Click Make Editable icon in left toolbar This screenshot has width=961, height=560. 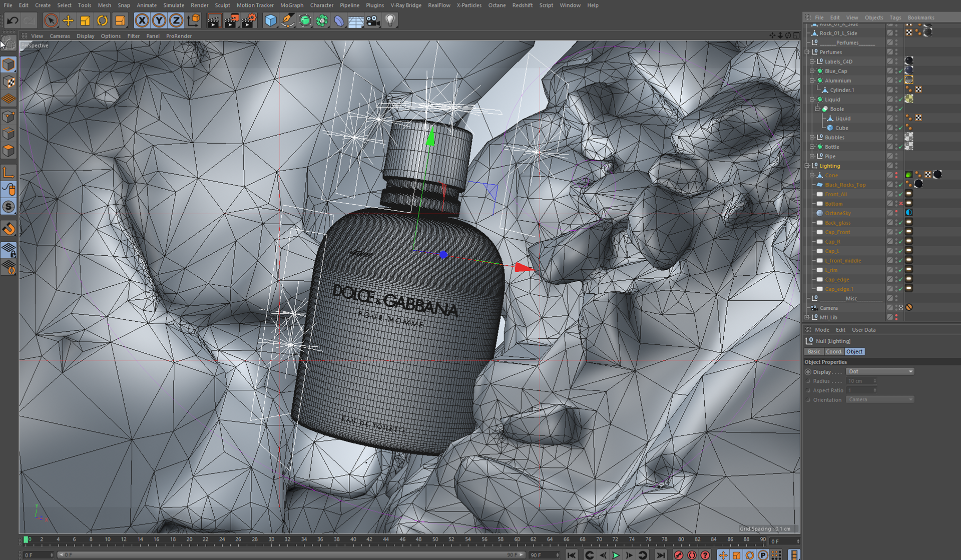[9, 42]
